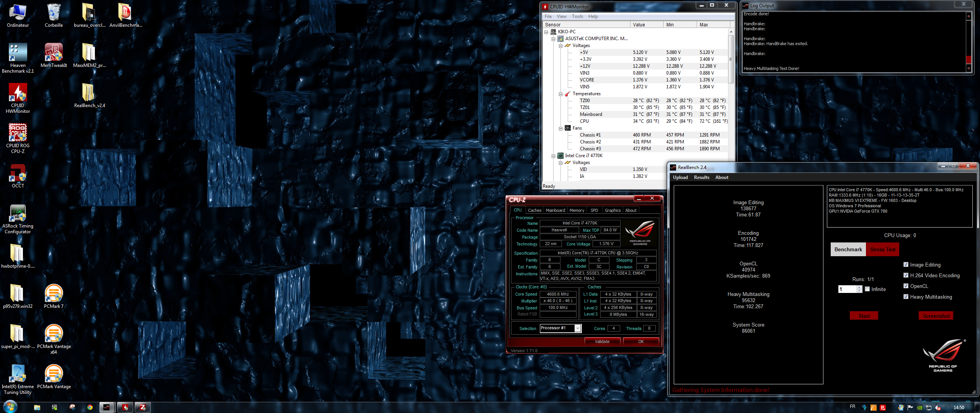Viewport: 980px width, 413px height.
Task: Open Chrome from the taskbar
Action: 90,407
